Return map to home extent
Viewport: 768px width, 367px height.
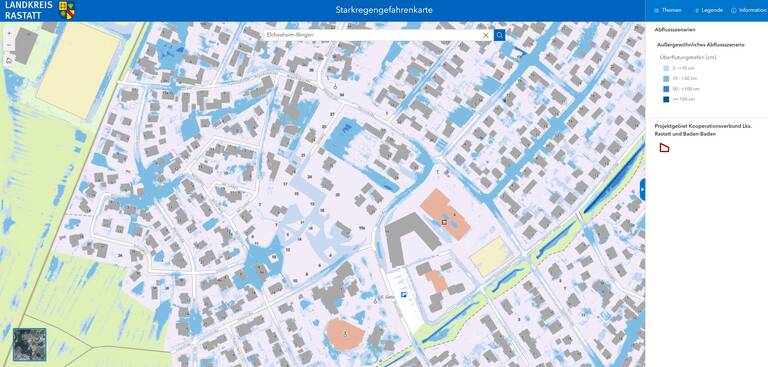[x=9, y=60]
